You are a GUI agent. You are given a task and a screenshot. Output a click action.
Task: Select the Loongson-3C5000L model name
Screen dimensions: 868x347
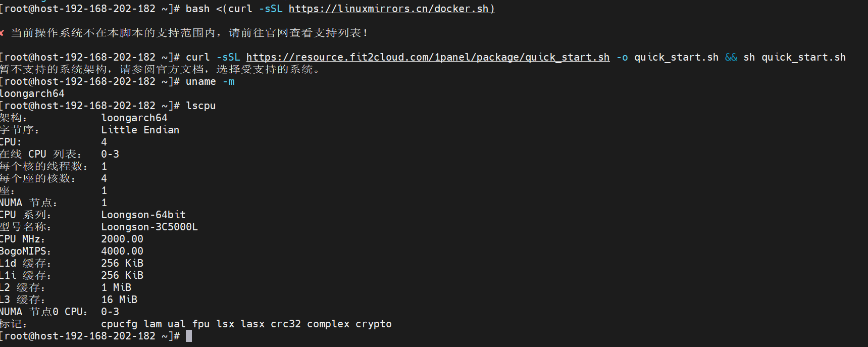click(x=149, y=227)
